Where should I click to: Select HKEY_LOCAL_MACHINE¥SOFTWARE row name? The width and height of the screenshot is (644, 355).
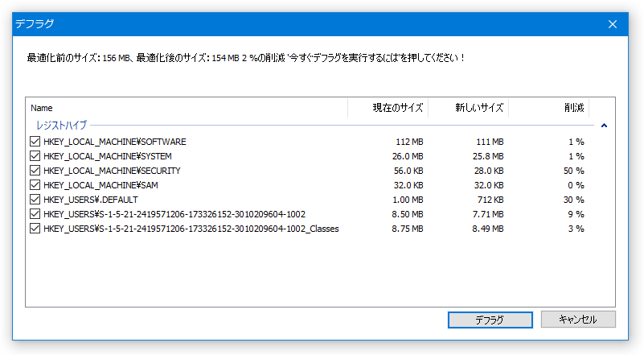(x=115, y=142)
